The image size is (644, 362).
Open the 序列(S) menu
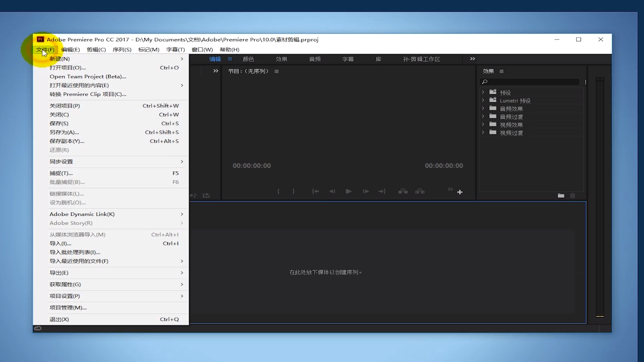[x=122, y=49]
